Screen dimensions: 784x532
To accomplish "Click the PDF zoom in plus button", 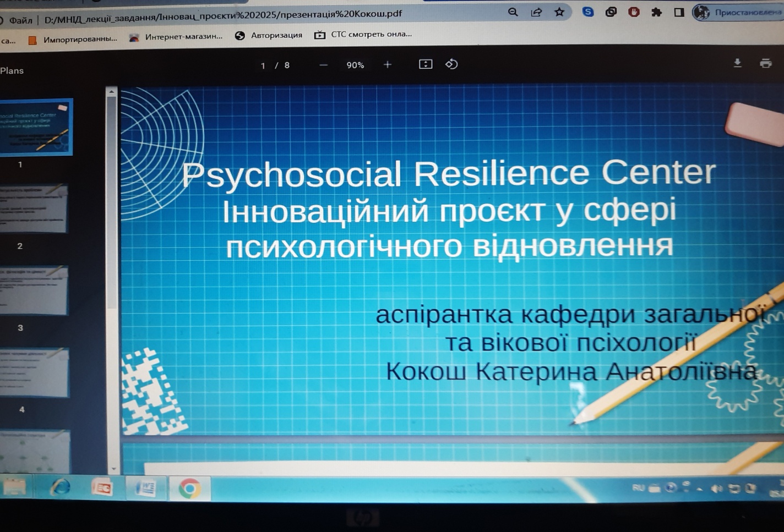I will tap(388, 65).
